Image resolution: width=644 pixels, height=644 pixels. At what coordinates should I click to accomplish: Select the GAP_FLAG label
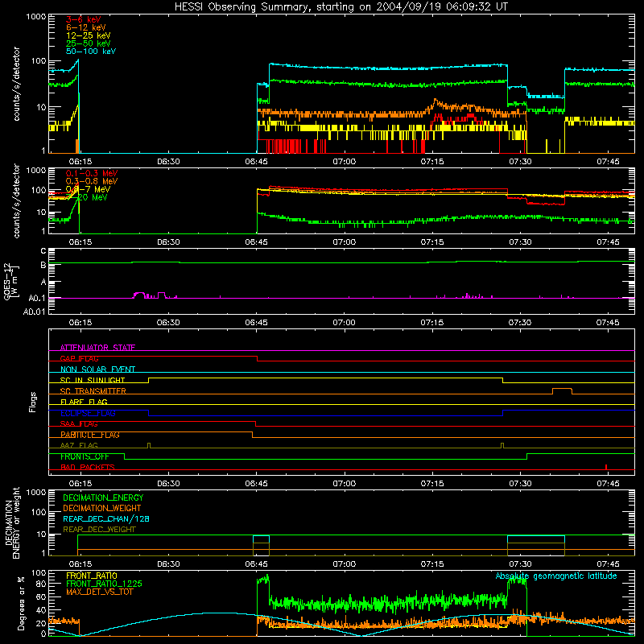[x=79, y=358]
